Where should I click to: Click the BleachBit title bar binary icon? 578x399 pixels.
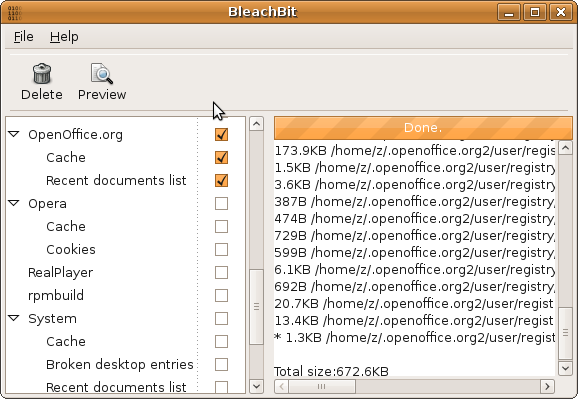coord(14,13)
